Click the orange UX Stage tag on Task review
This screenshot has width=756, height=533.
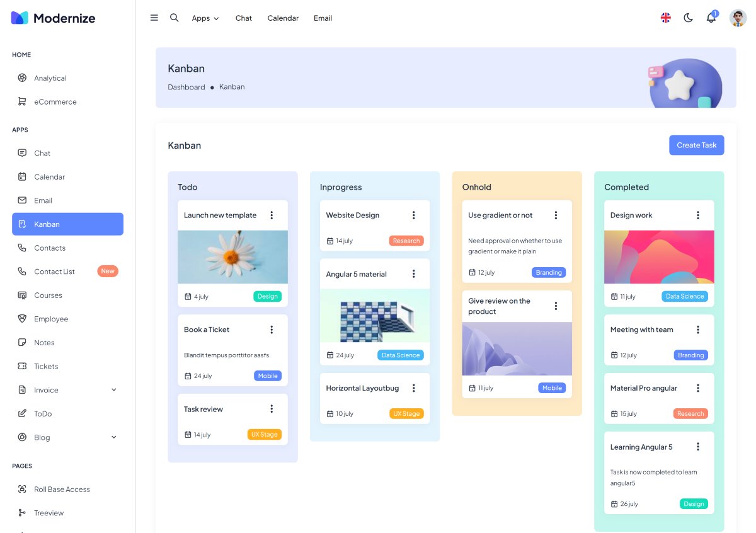[264, 435]
